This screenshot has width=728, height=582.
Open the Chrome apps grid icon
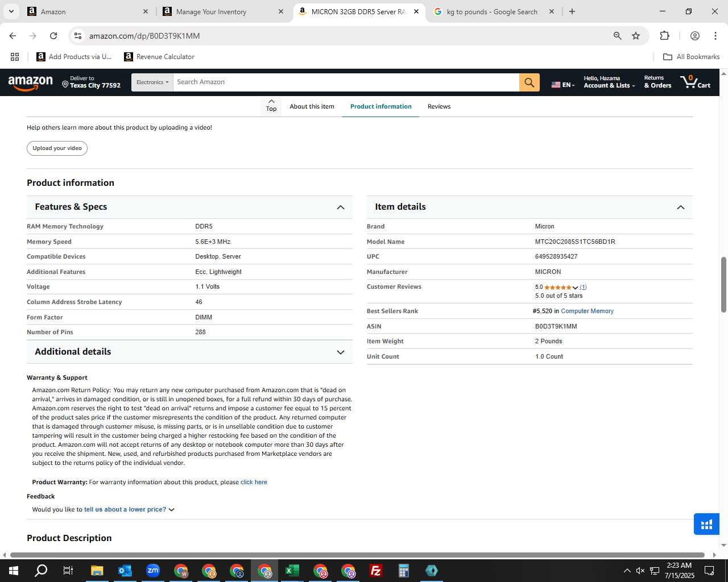15,57
